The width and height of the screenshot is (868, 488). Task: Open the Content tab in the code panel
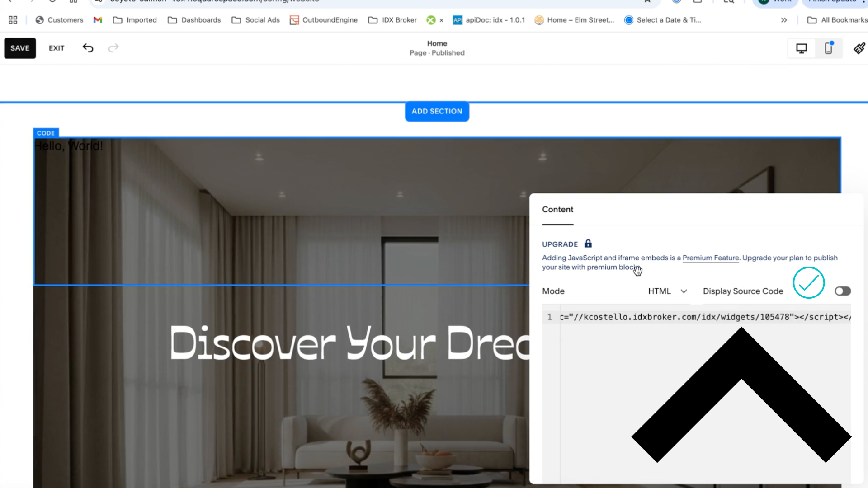557,210
